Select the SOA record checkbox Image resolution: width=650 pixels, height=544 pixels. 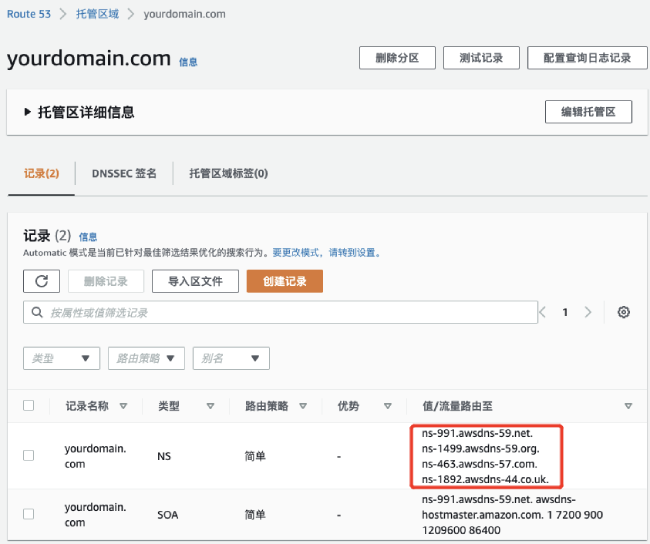click(x=29, y=514)
